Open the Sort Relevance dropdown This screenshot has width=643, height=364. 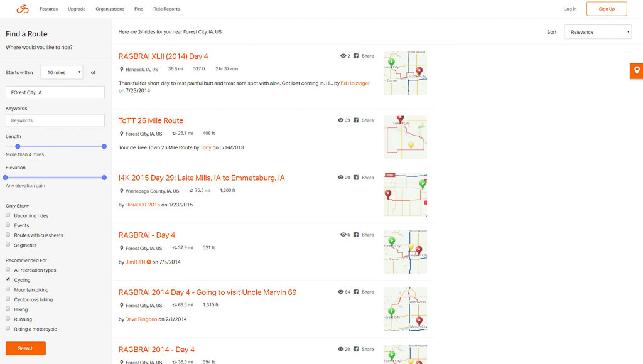597,31
